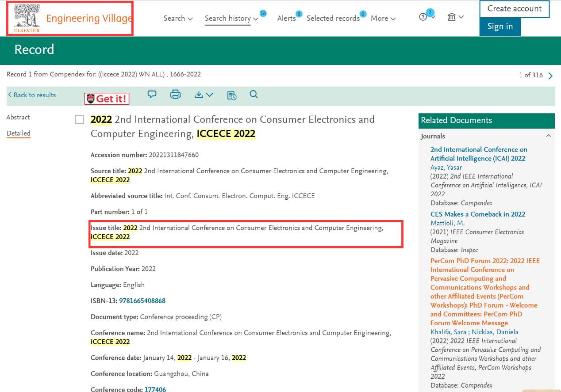Click the record title ICCECE 2022 heading
Viewport: 561px width, 392px height.
click(233, 126)
